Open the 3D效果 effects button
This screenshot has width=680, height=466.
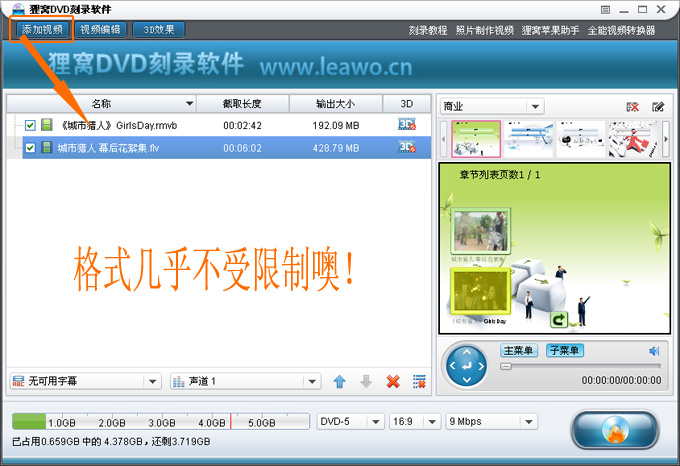(159, 29)
